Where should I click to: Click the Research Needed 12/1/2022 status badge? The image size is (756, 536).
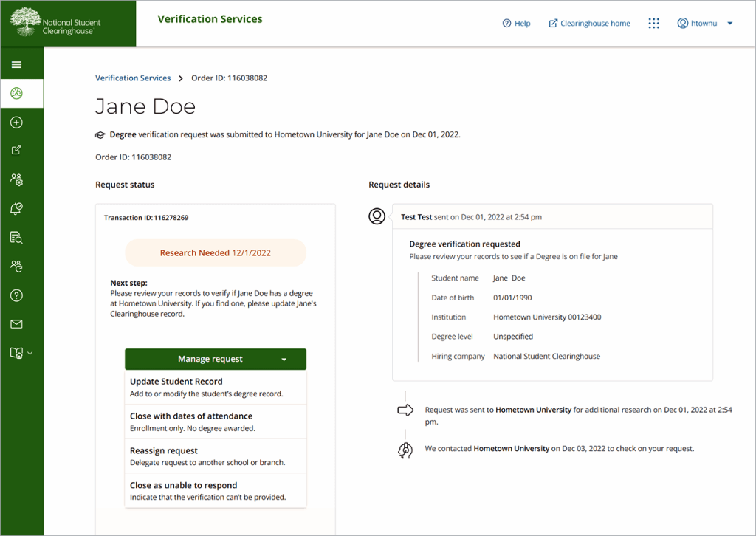coord(216,253)
